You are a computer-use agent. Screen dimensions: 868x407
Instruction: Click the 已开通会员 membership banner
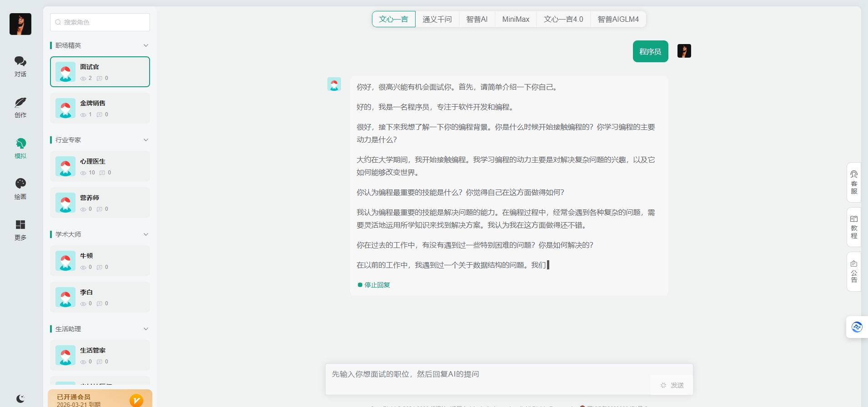(100, 399)
